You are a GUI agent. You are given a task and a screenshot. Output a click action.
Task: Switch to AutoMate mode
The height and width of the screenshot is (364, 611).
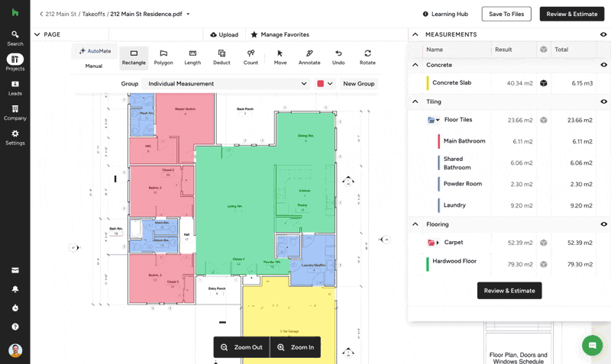(95, 51)
